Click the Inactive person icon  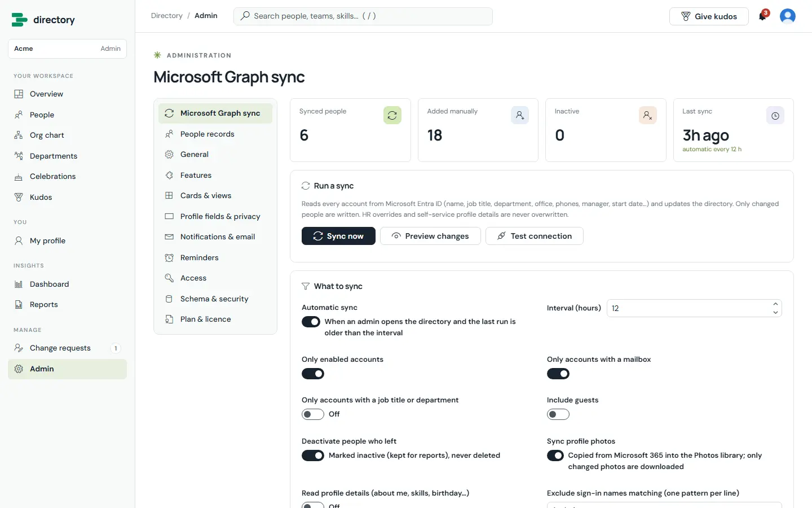coord(648,115)
